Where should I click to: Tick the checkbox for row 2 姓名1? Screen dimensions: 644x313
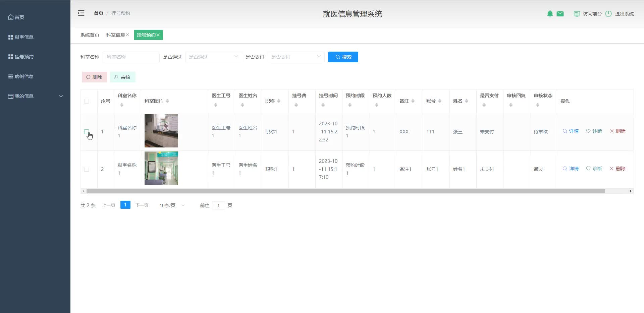pos(87,169)
